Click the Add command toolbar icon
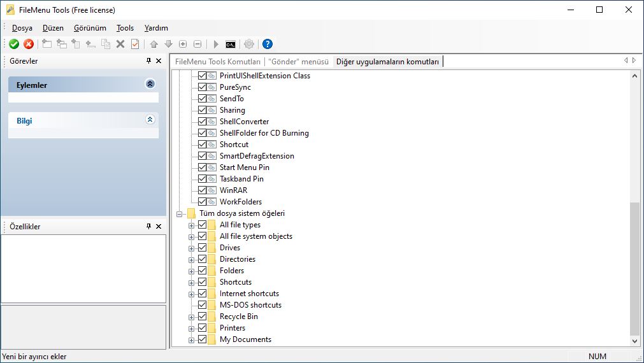Image resolution: width=644 pixels, height=363 pixels. (x=47, y=44)
